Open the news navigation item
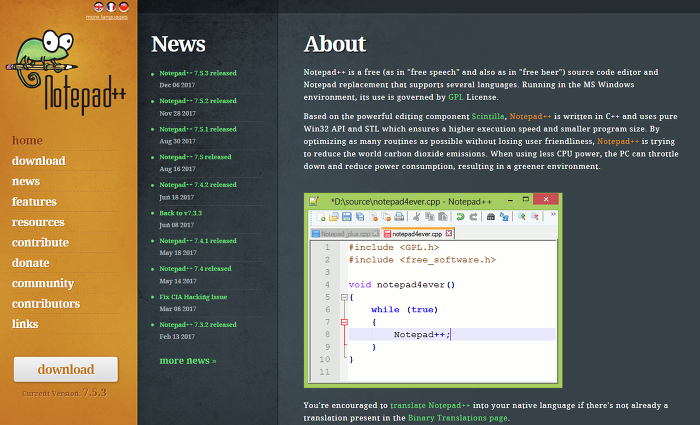Image resolution: width=700 pixels, height=425 pixels. pyautogui.click(x=26, y=181)
